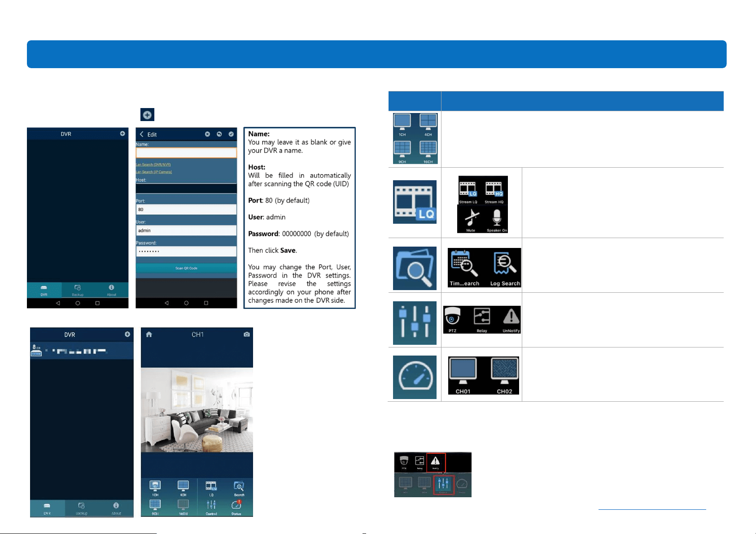Open Lan Search (DVR/NVR) link
The width and height of the screenshot is (756, 534).
153,165
